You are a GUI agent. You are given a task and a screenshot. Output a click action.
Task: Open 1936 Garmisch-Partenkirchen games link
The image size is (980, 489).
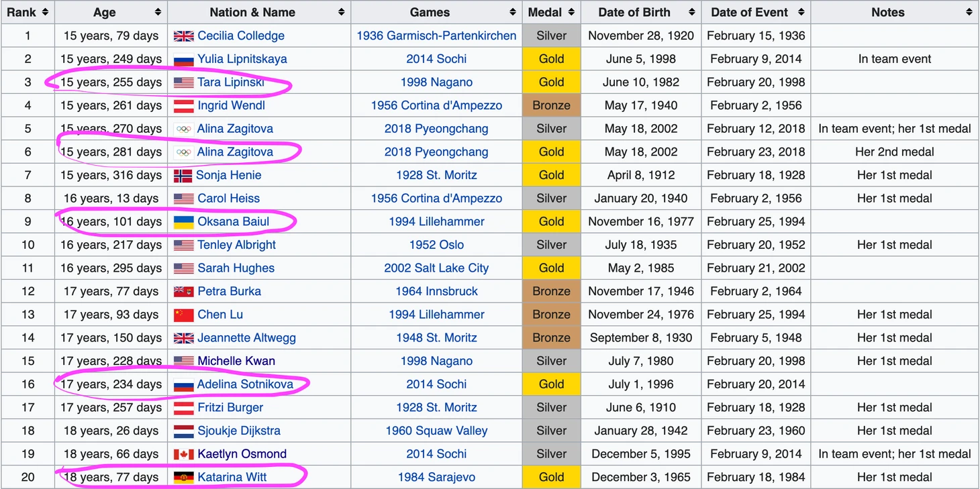(x=436, y=36)
